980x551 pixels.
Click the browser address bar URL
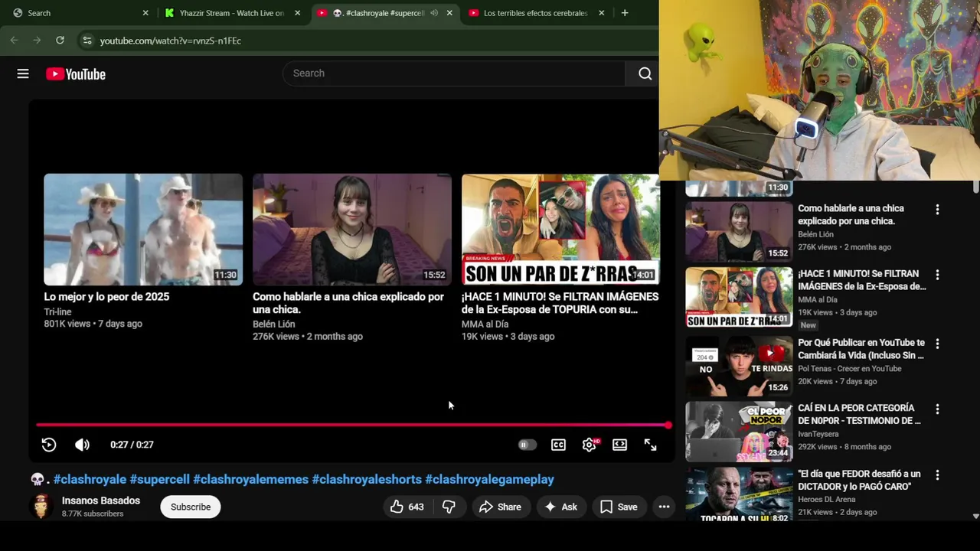[x=171, y=41]
